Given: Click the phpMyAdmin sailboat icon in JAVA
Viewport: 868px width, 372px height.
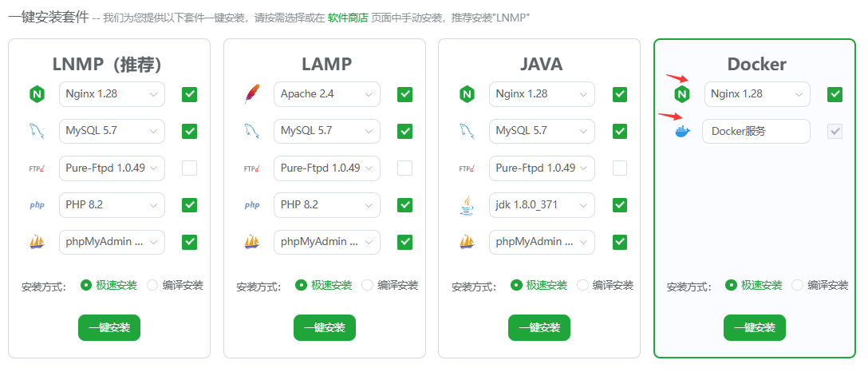Looking at the screenshot, I should 467,242.
